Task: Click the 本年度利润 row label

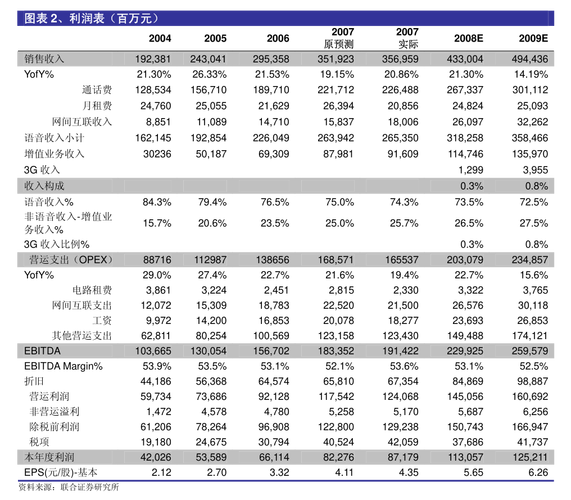Action: pyautogui.click(x=49, y=457)
